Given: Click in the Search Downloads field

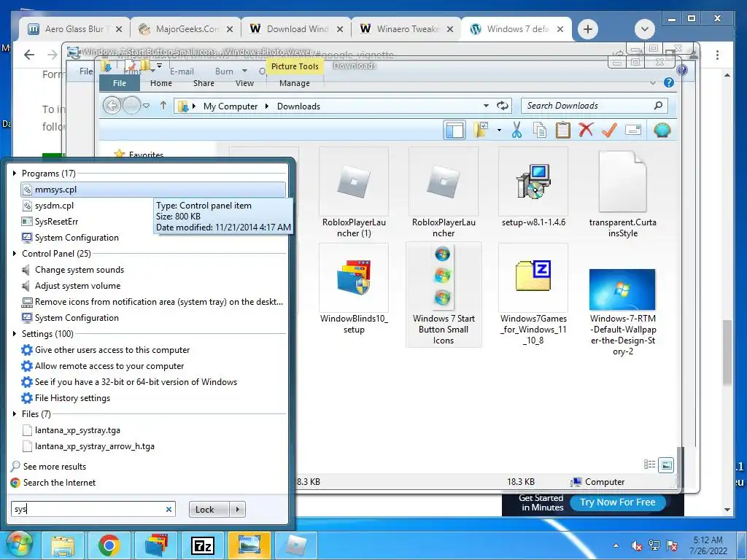Looking at the screenshot, I should 594,106.
